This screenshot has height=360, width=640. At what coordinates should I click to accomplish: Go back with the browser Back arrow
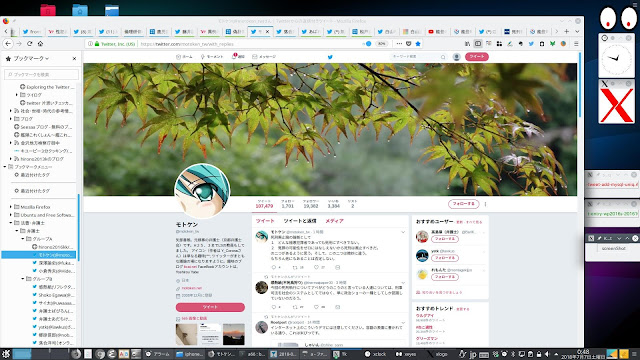(8, 44)
